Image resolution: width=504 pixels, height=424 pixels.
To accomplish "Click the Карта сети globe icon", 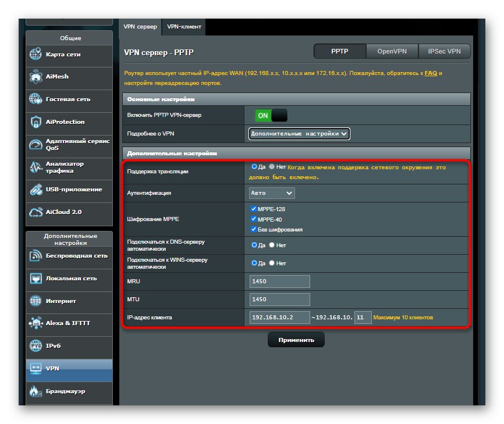I will coord(36,54).
